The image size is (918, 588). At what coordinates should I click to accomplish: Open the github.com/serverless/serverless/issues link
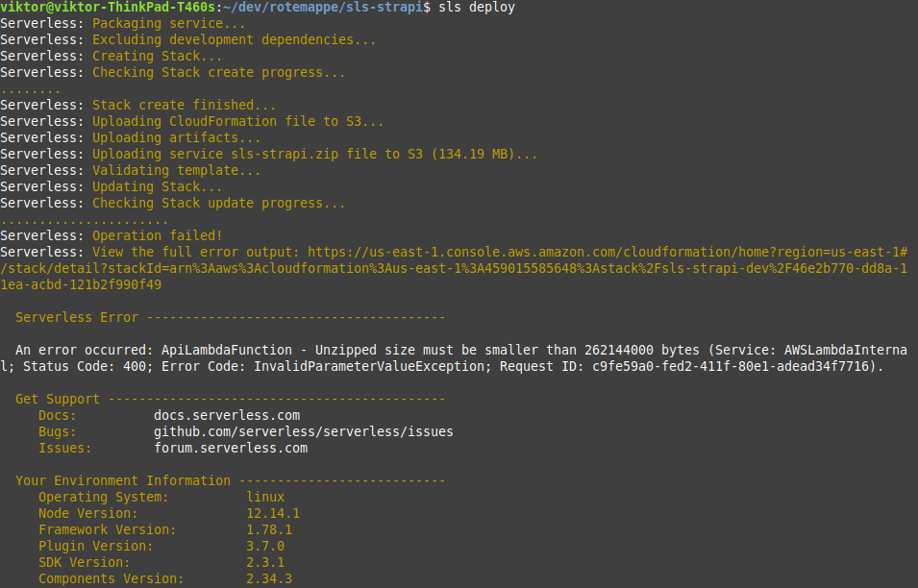click(303, 431)
